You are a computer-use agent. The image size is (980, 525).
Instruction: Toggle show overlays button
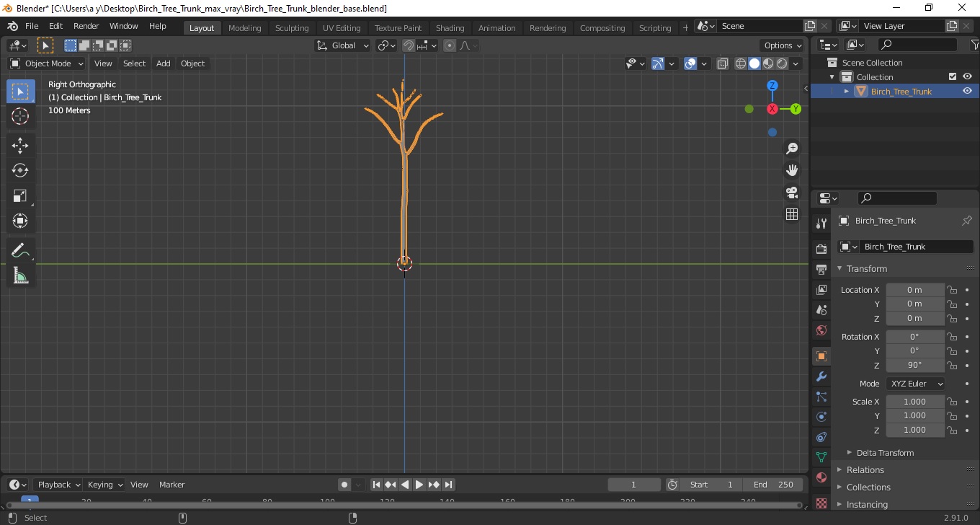690,63
